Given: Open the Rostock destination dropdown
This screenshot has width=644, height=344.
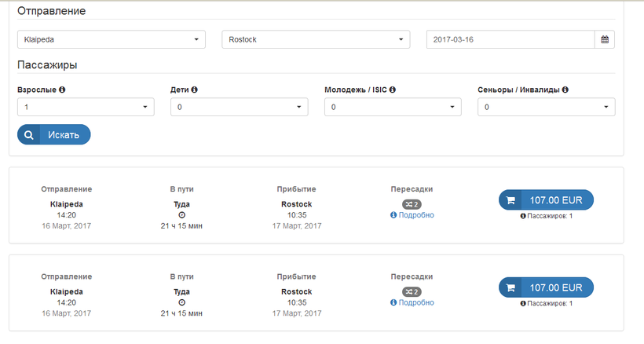Looking at the screenshot, I should (316, 39).
